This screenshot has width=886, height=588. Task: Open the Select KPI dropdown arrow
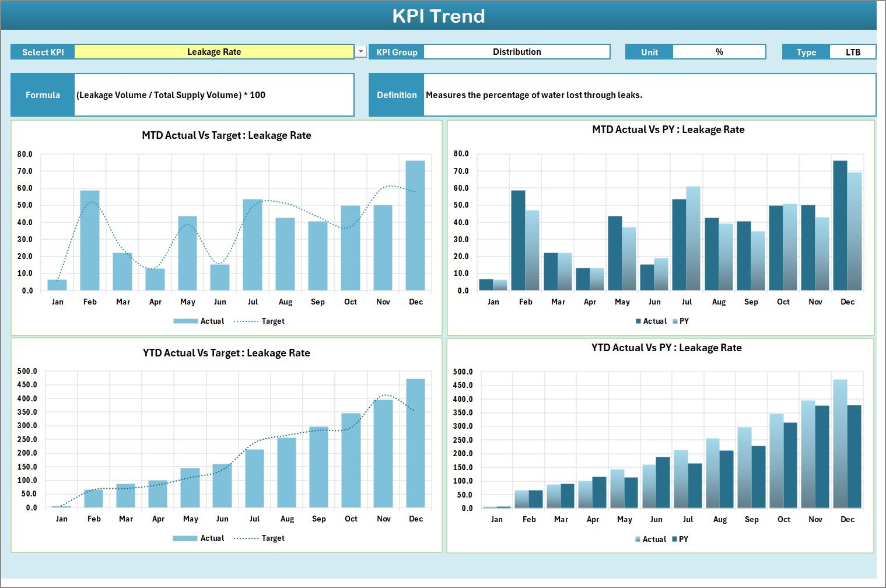[361, 52]
